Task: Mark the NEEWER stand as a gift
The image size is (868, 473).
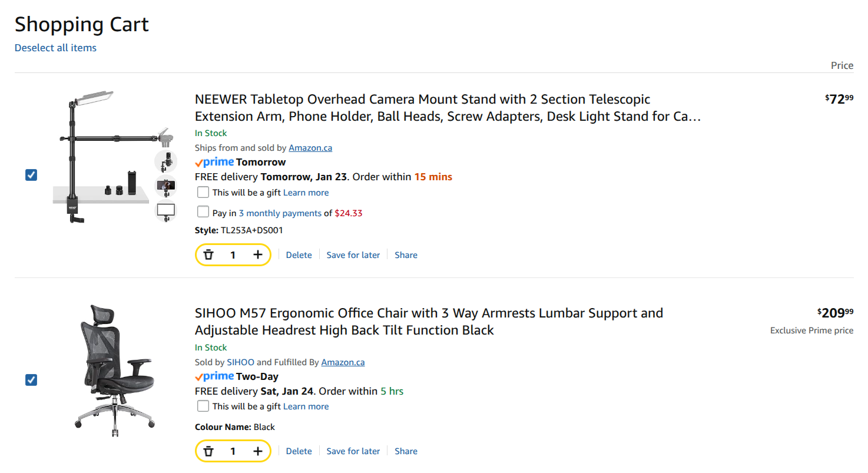Action: click(203, 193)
